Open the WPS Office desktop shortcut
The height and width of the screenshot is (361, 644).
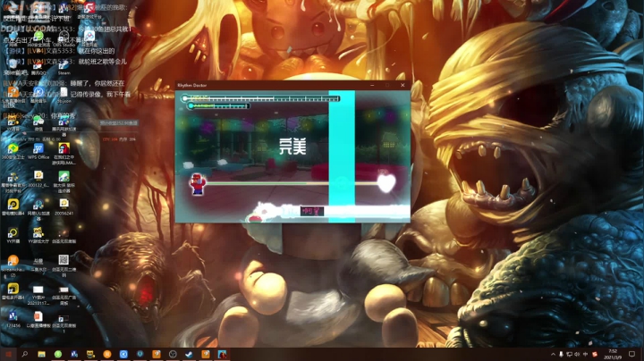pos(38,151)
